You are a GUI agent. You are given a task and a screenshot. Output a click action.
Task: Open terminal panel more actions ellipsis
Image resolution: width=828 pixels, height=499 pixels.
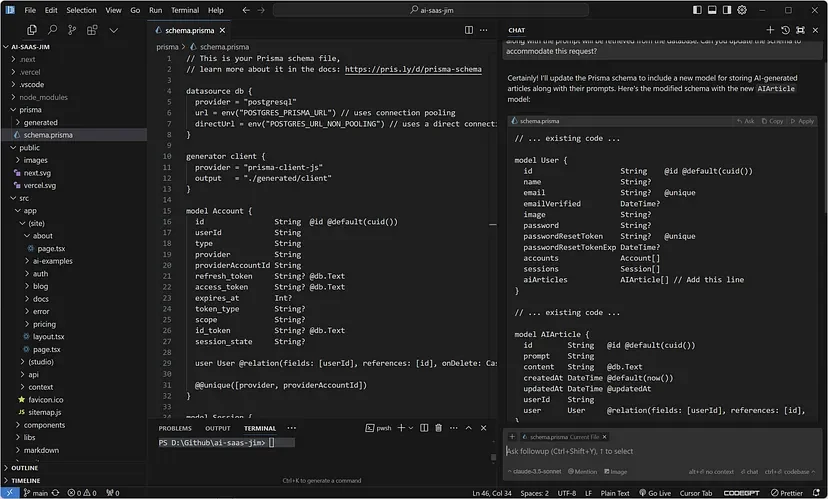(454, 428)
